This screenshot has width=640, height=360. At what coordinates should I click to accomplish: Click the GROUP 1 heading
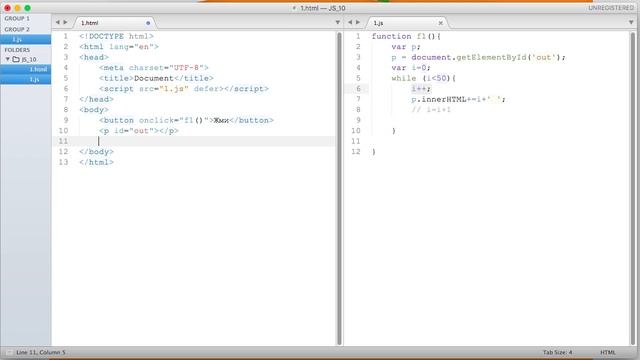(17, 18)
